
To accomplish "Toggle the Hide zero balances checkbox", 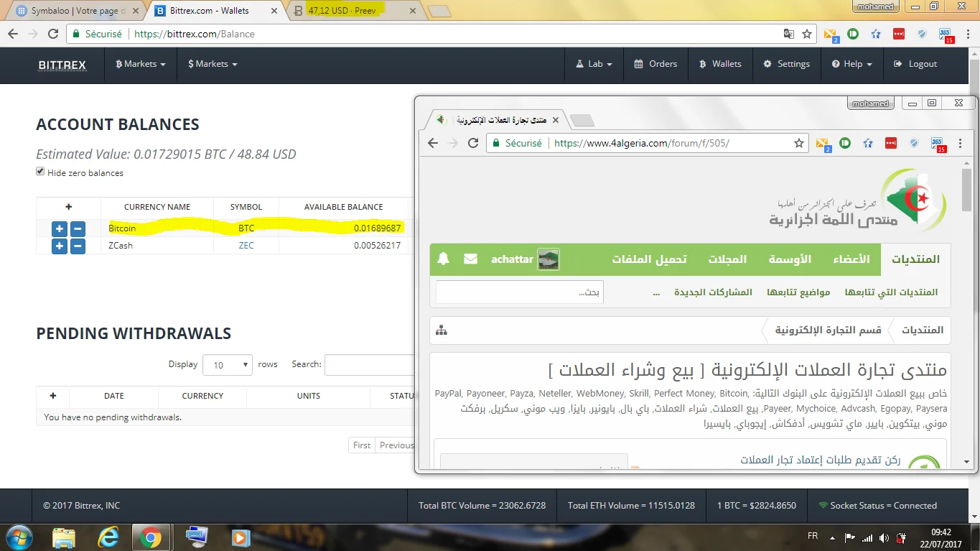I will point(40,172).
